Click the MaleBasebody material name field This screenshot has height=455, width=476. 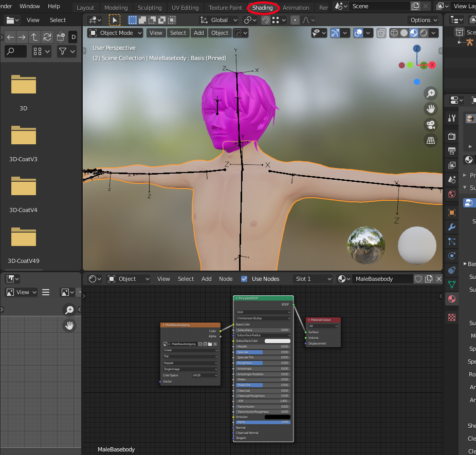point(382,279)
